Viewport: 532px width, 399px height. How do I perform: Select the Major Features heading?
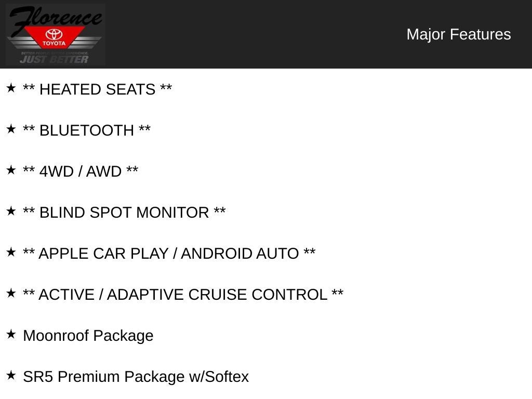458,34
